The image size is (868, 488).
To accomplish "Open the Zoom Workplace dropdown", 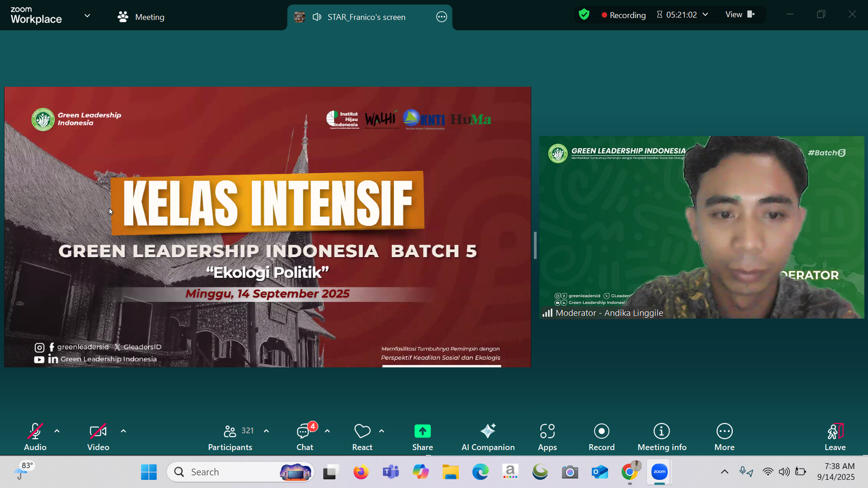I will [87, 16].
